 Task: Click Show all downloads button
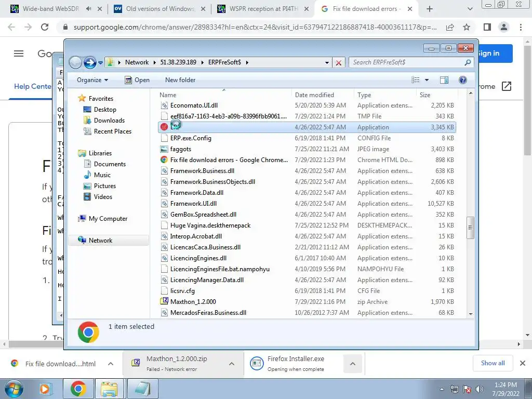[493, 363]
